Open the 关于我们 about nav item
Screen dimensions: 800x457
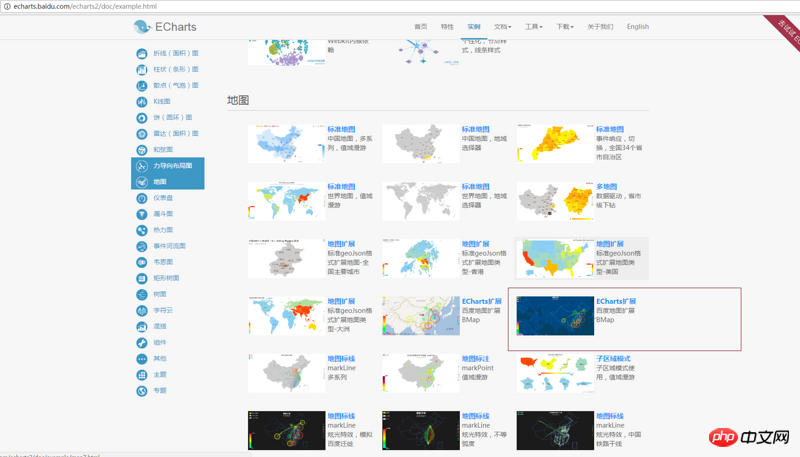(x=600, y=27)
